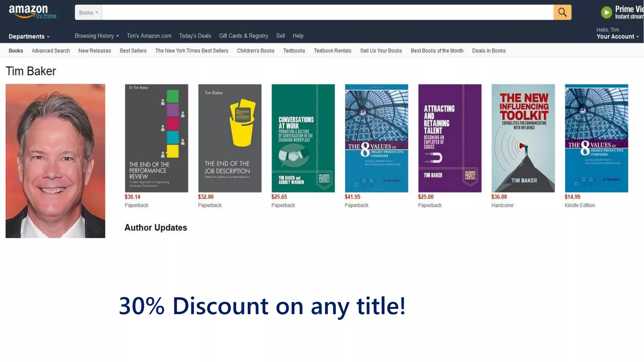Click the $32.00 price

(x=206, y=197)
